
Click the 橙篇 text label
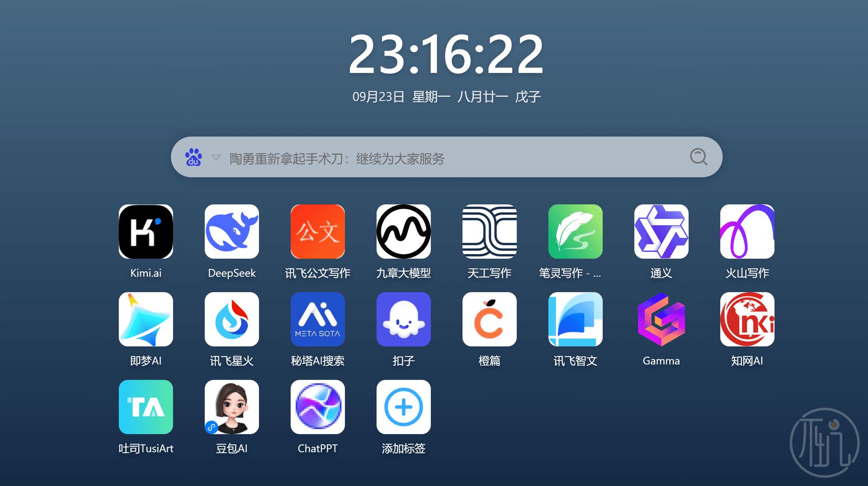[489, 361]
